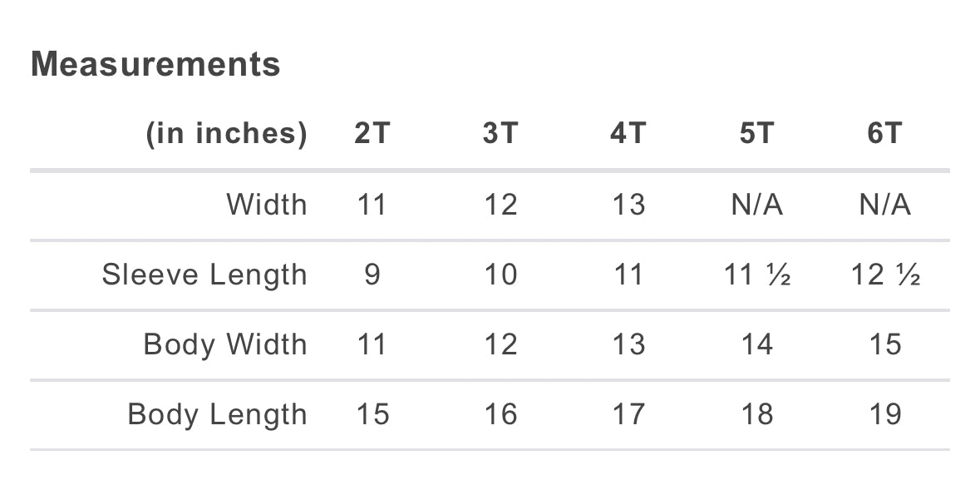Click the Body Length value 16 for 3T
The height and width of the screenshot is (480, 980).
coord(500,414)
